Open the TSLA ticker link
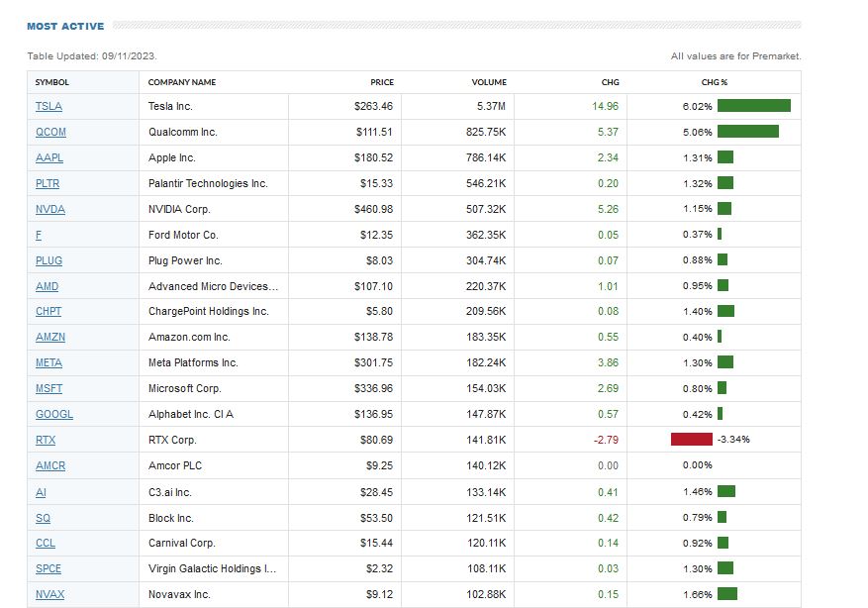The height and width of the screenshot is (608, 868). coord(48,106)
